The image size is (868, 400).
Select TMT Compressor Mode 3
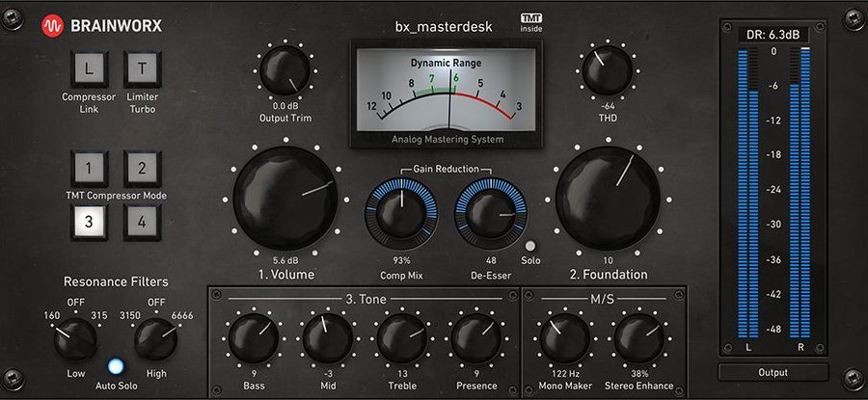(89, 223)
